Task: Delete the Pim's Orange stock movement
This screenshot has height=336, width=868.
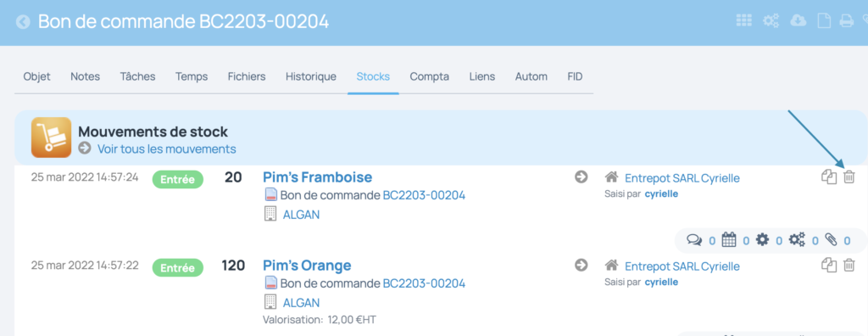Action: pos(849,265)
